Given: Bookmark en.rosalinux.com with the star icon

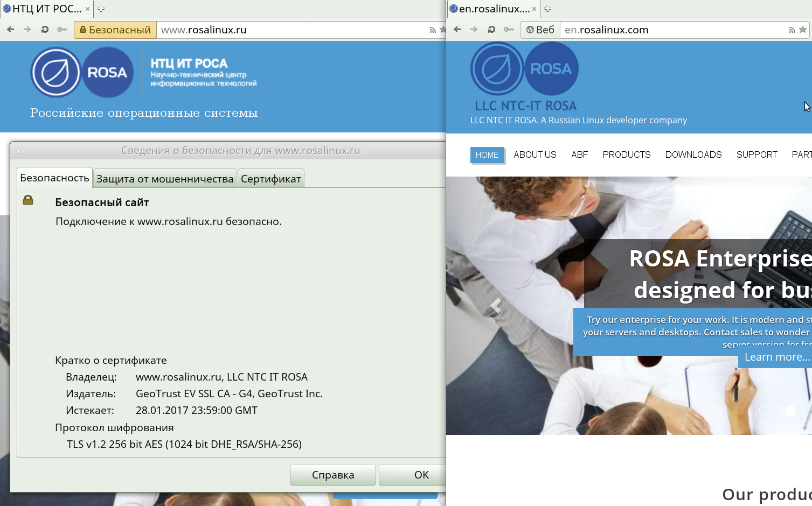Looking at the screenshot, I should pos(803,30).
